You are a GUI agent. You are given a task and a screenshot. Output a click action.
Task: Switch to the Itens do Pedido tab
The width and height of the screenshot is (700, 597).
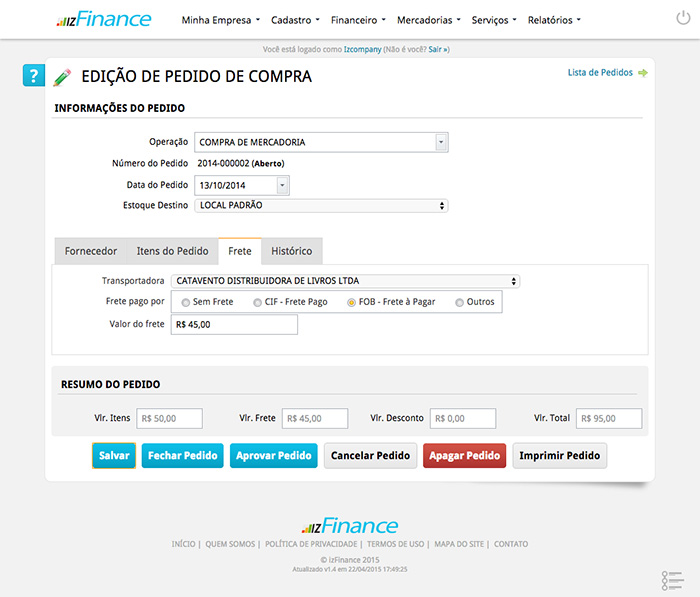(x=172, y=251)
